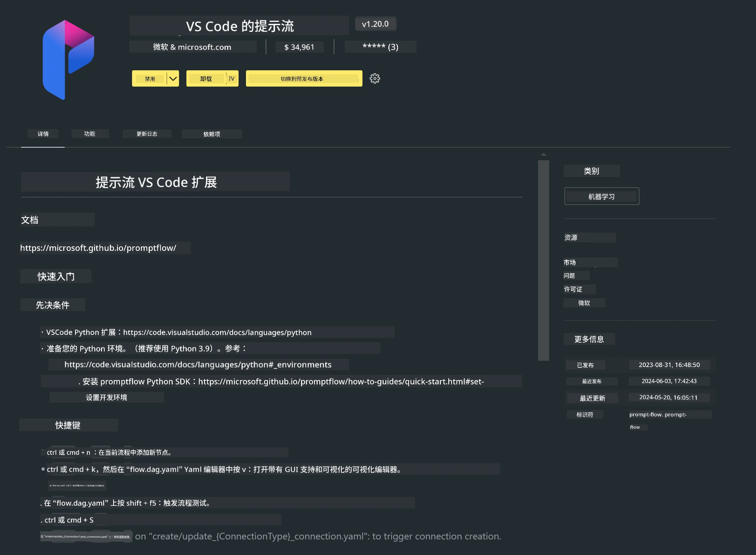Open the 市场 resource link
756x555 pixels.
pos(570,262)
